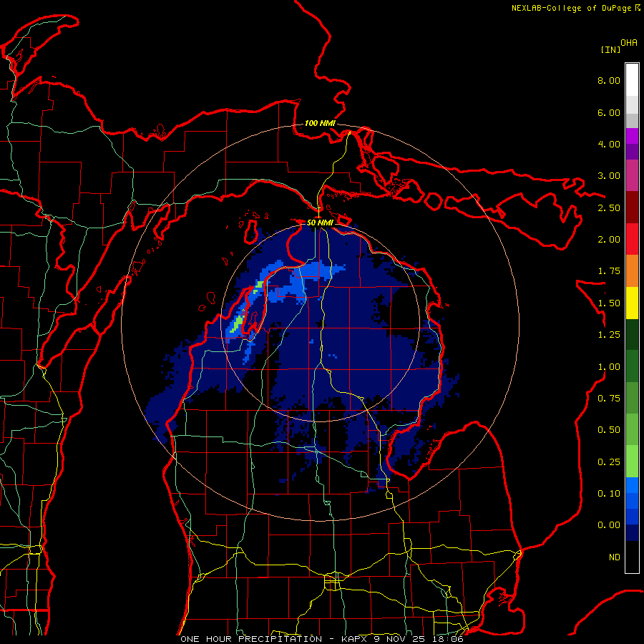Click the 6.00 legend value
This screenshot has height=644, width=644.
pyautogui.click(x=609, y=112)
